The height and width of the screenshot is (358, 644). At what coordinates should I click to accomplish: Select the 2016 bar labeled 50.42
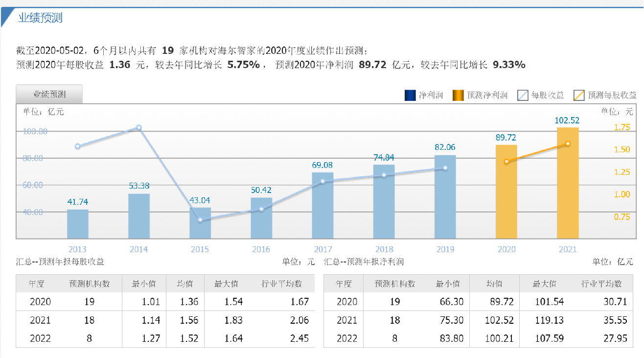pos(261,218)
